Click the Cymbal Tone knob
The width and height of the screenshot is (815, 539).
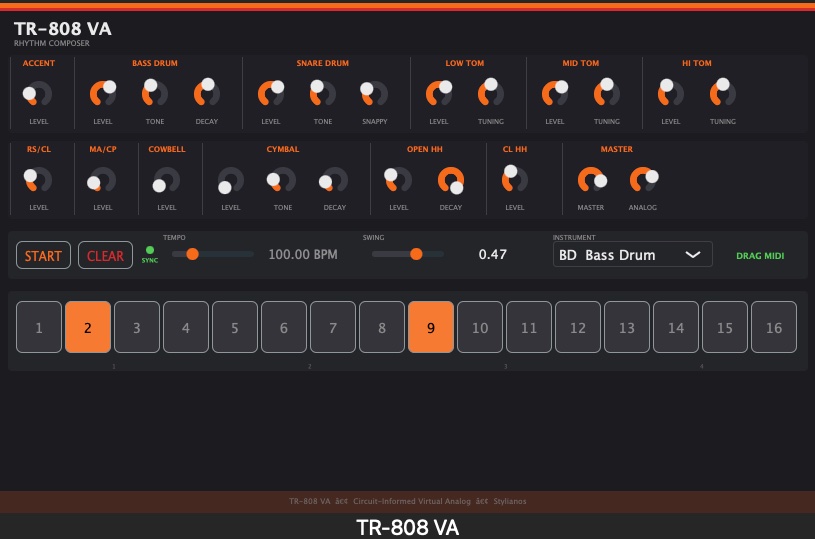coord(283,180)
